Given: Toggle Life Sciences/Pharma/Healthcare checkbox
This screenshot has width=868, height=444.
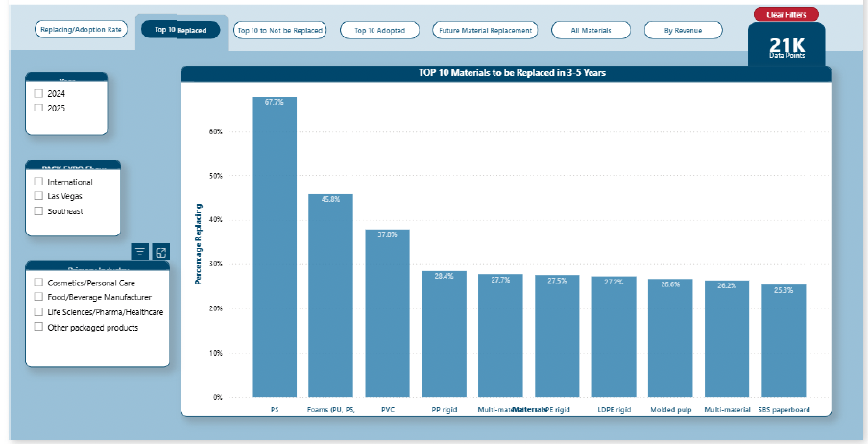Looking at the screenshot, I should pos(38,312).
